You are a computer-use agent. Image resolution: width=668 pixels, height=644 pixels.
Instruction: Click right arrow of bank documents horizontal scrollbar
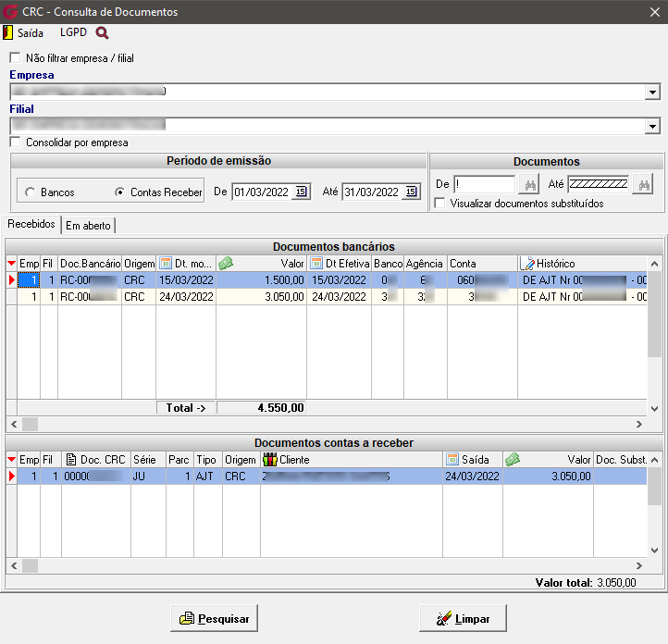click(639, 424)
